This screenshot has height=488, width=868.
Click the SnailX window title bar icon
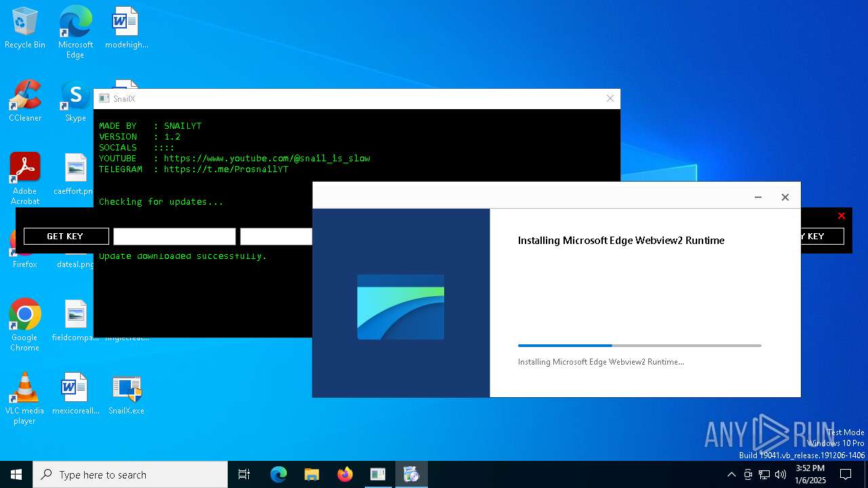tap(104, 98)
